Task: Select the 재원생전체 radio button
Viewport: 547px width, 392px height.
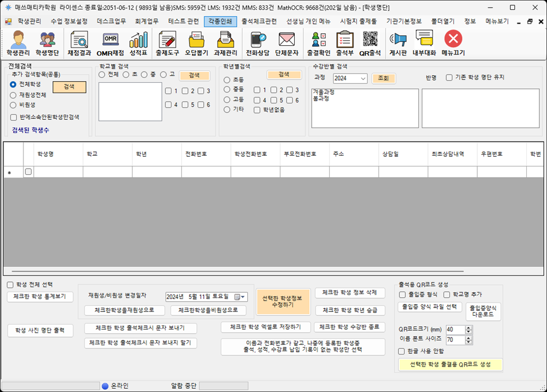Action: pyautogui.click(x=14, y=95)
